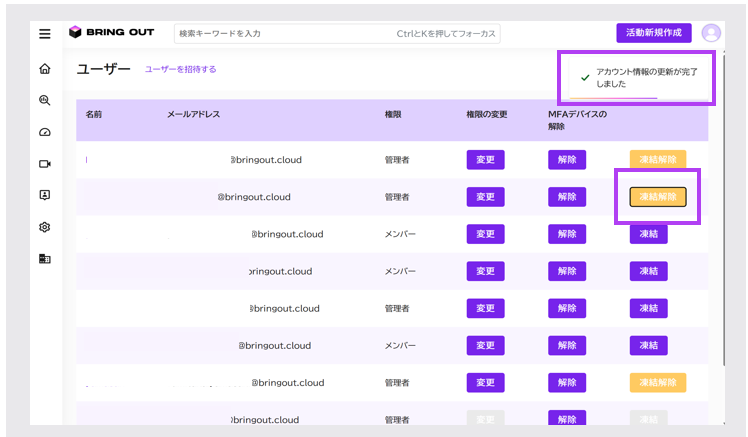This screenshot has height=437, width=748.
Task: Open the contact card sidebar icon
Action: tap(45, 195)
